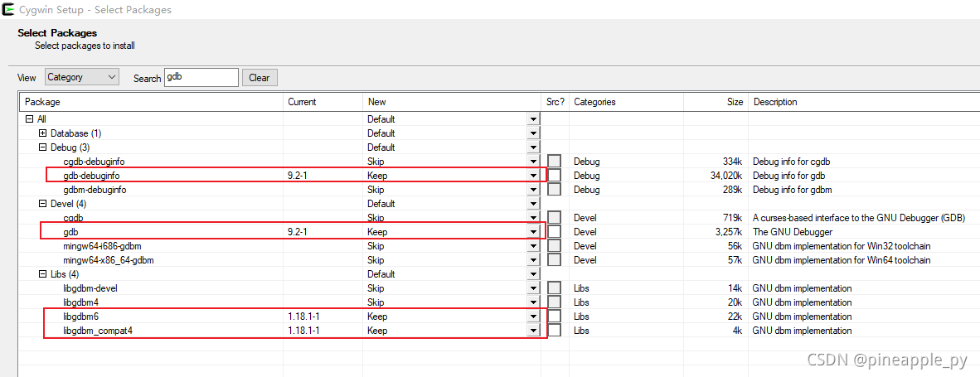Collapse the Debug (3) category
Image resolution: width=980 pixels, height=377 pixels.
pyautogui.click(x=42, y=147)
